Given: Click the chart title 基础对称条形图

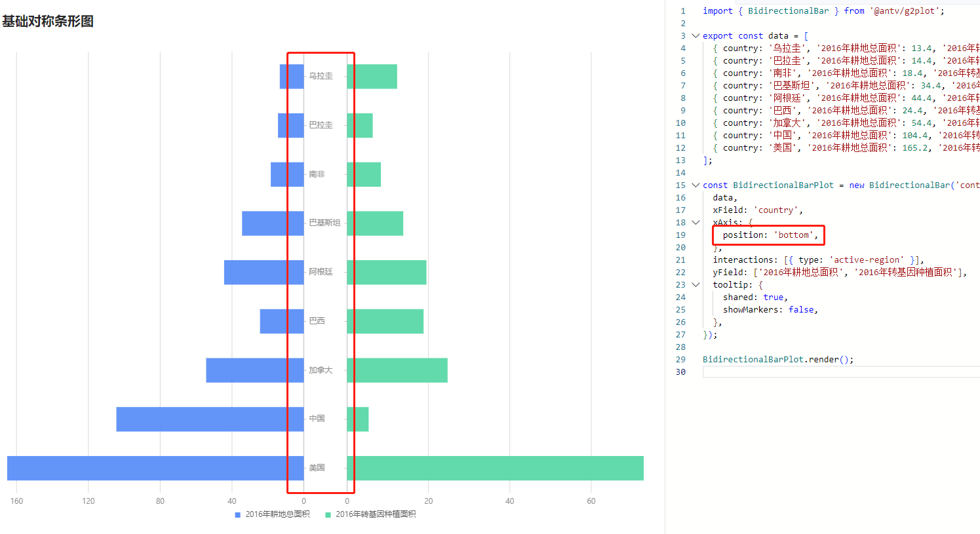Looking at the screenshot, I should tap(49, 22).
